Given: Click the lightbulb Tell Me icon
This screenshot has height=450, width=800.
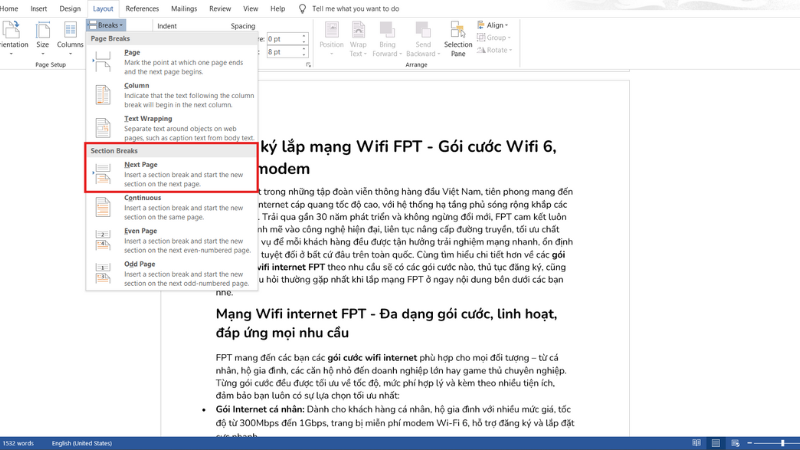Looking at the screenshot, I should [x=302, y=9].
